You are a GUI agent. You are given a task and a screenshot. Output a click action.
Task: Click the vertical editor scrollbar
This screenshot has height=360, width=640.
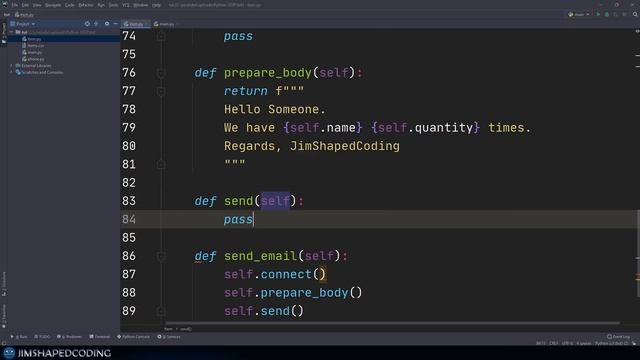(x=638, y=253)
